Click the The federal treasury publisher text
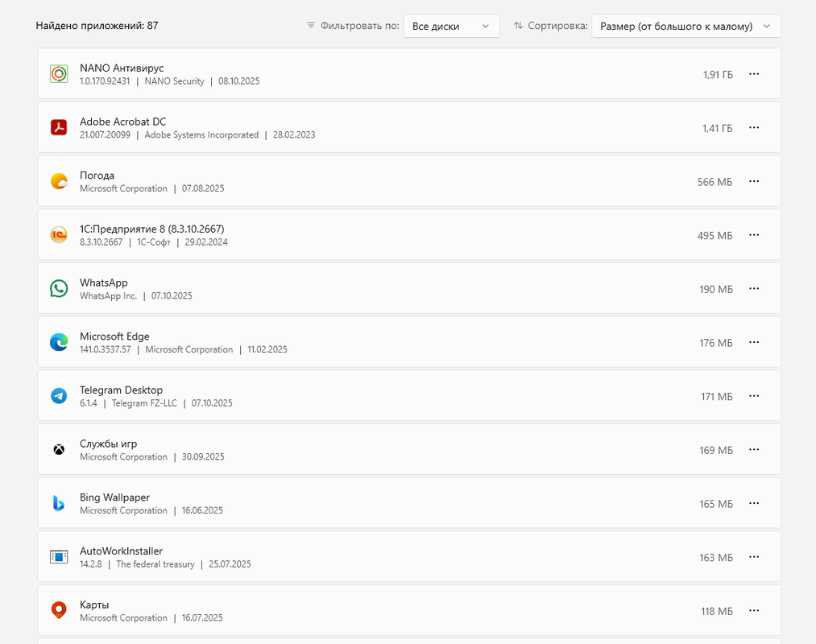 click(x=155, y=563)
